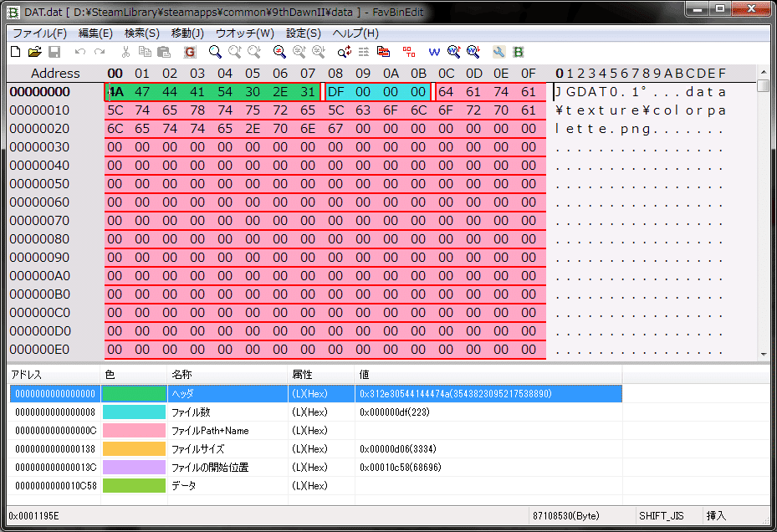Click the search previous magnifier icon
777x532 pixels.
[x=235, y=52]
